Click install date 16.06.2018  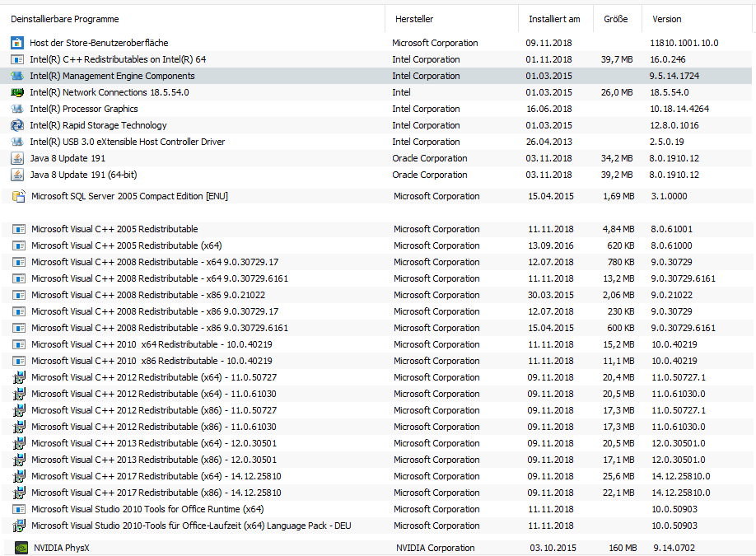[548, 109]
